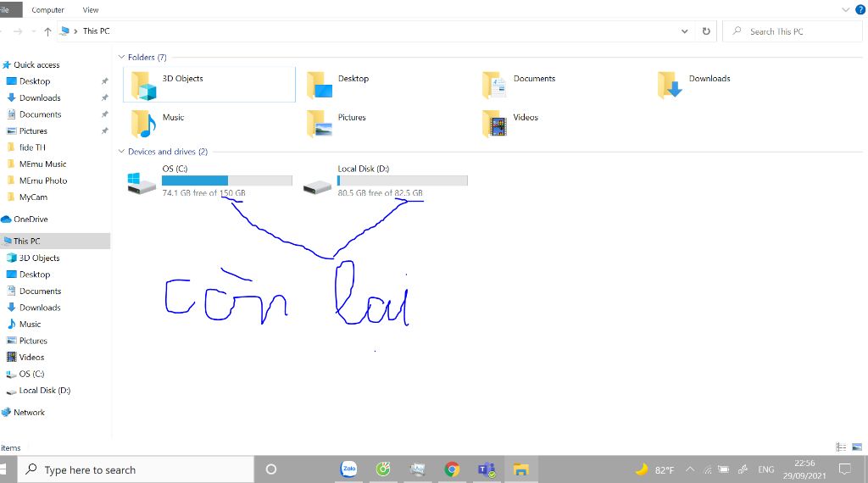Open the notification center icon
Image resolution: width=868 pixels, height=483 pixels.
pyautogui.click(x=845, y=469)
